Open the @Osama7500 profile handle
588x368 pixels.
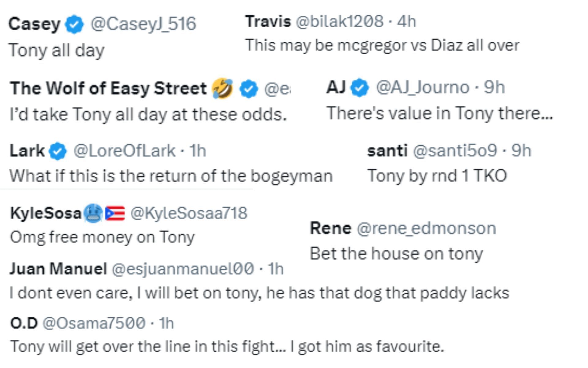(94, 323)
